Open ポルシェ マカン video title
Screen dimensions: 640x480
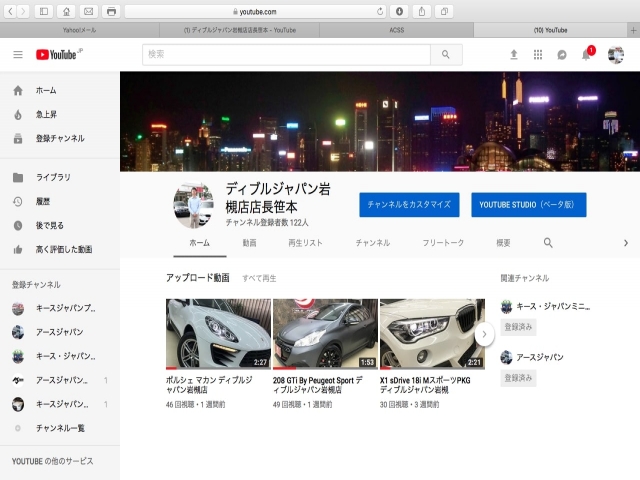[209, 385]
